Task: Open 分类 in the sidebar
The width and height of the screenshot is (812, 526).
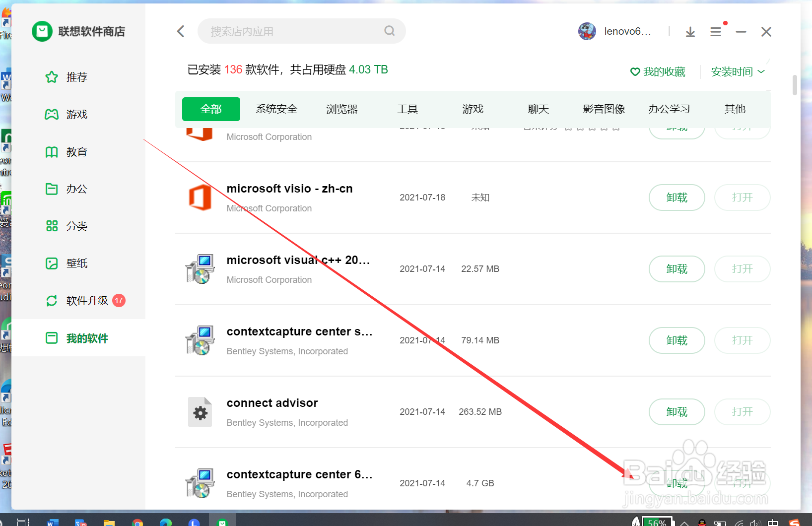Action: (67, 226)
